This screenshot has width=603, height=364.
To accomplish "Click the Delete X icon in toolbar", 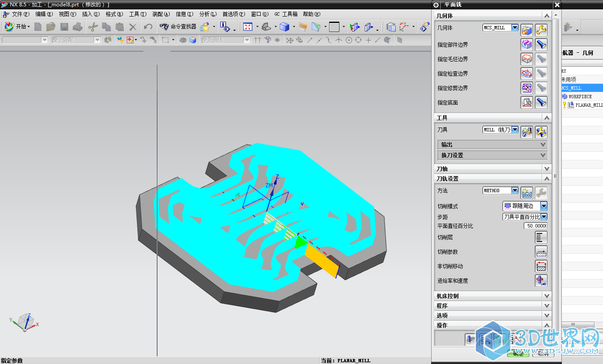I will [133, 27].
